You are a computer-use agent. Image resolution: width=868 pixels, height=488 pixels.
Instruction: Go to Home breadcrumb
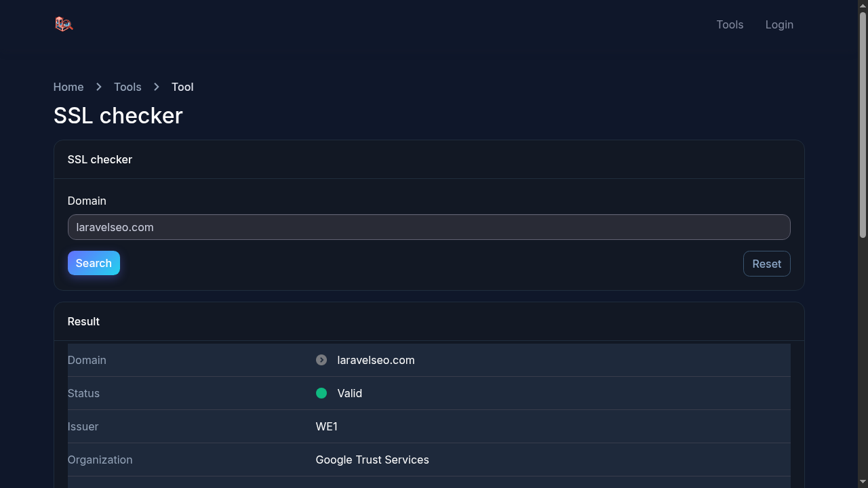68,87
